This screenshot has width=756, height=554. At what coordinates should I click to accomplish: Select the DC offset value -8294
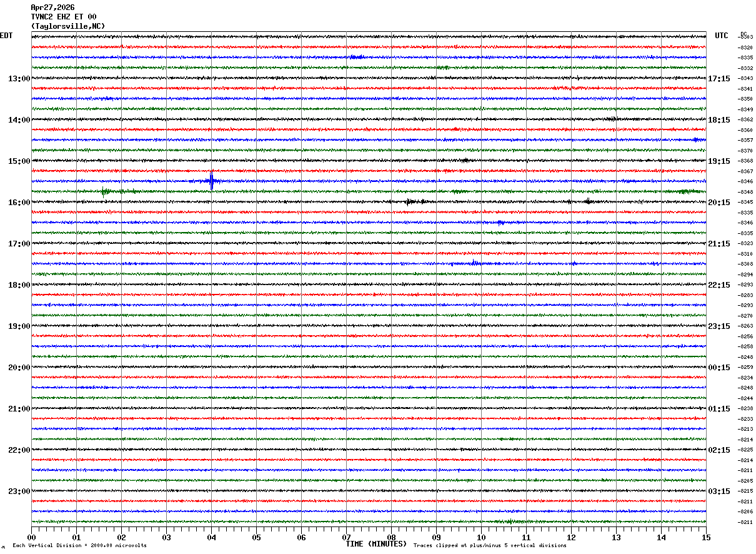(746, 274)
